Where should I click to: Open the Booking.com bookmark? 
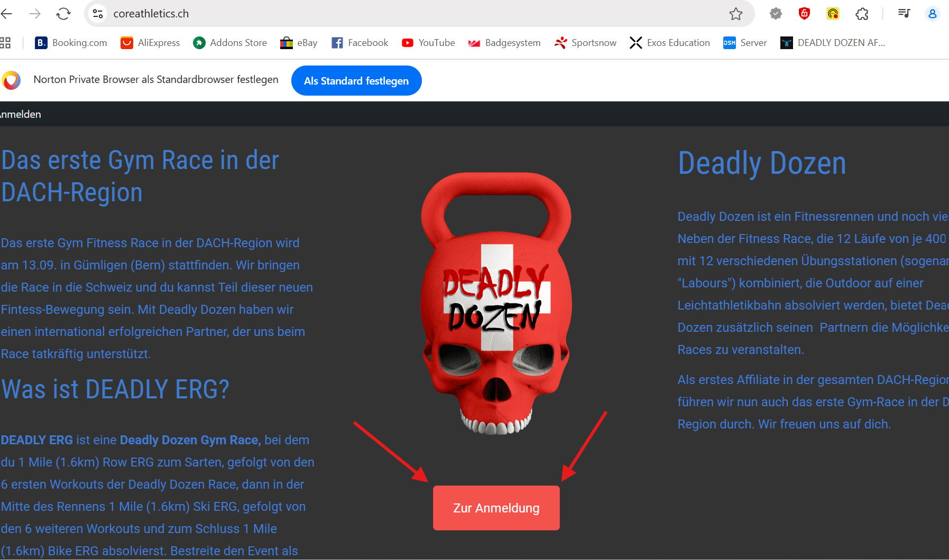(x=71, y=43)
